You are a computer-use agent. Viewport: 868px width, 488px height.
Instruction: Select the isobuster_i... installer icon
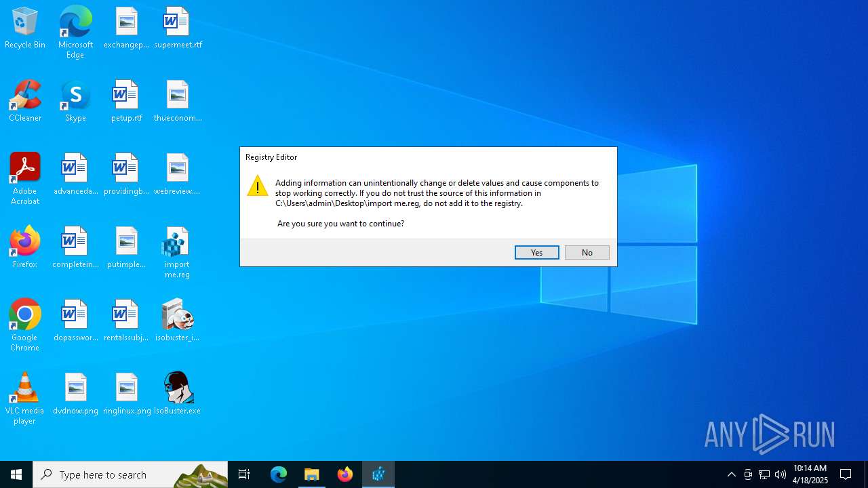[x=178, y=321]
